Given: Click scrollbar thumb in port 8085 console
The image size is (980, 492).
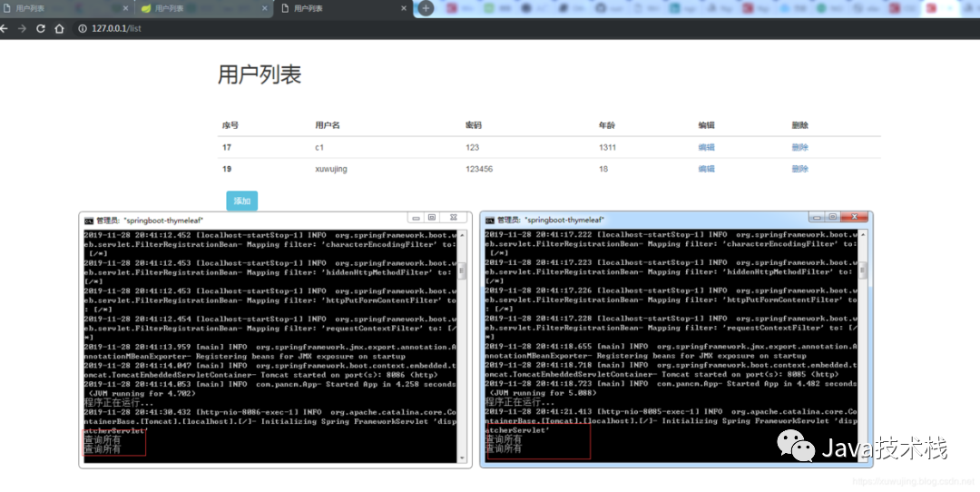Looking at the screenshot, I should pos(863,271).
